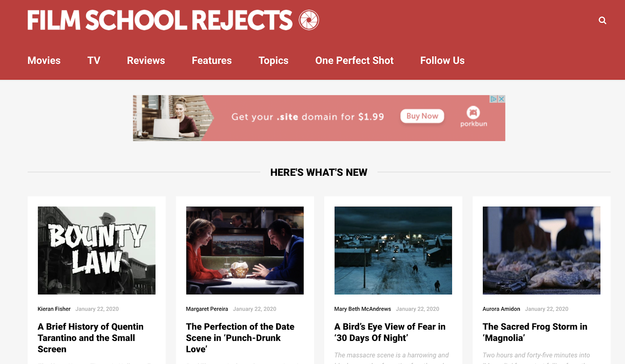Screen dimensions: 625x364
Task: Select Topics in the navigation bar
Action: (x=273, y=61)
